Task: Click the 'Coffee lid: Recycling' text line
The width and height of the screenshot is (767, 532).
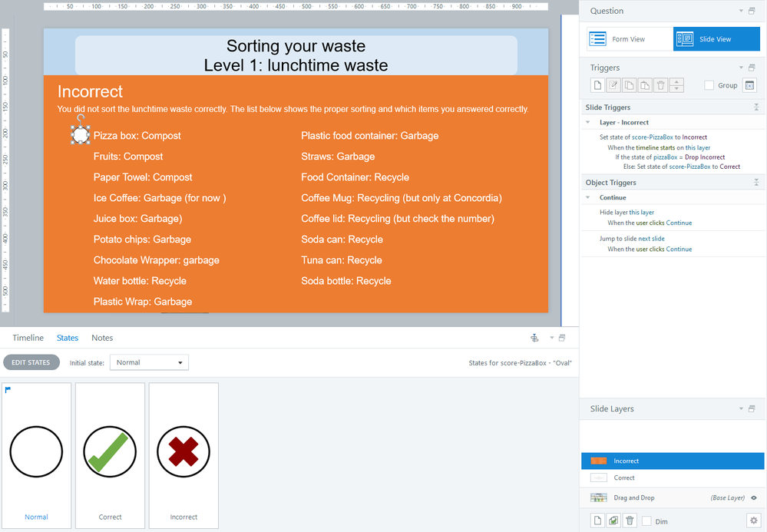Action: pyautogui.click(x=398, y=219)
